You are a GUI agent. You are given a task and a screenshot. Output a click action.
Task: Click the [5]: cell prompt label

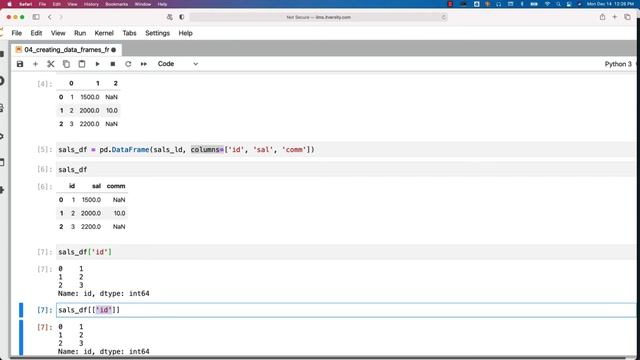tap(45, 150)
